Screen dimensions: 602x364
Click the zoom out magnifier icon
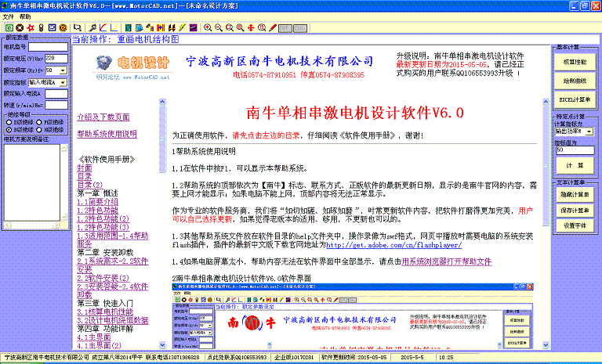219,27
